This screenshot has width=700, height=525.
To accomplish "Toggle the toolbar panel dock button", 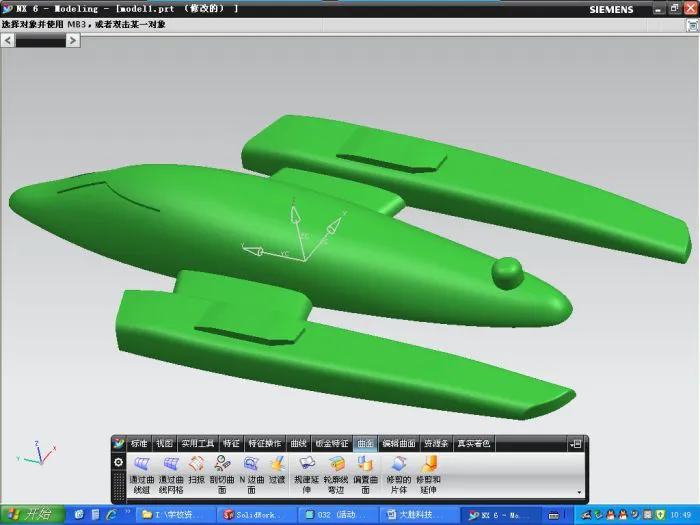I will tap(575, 443).
